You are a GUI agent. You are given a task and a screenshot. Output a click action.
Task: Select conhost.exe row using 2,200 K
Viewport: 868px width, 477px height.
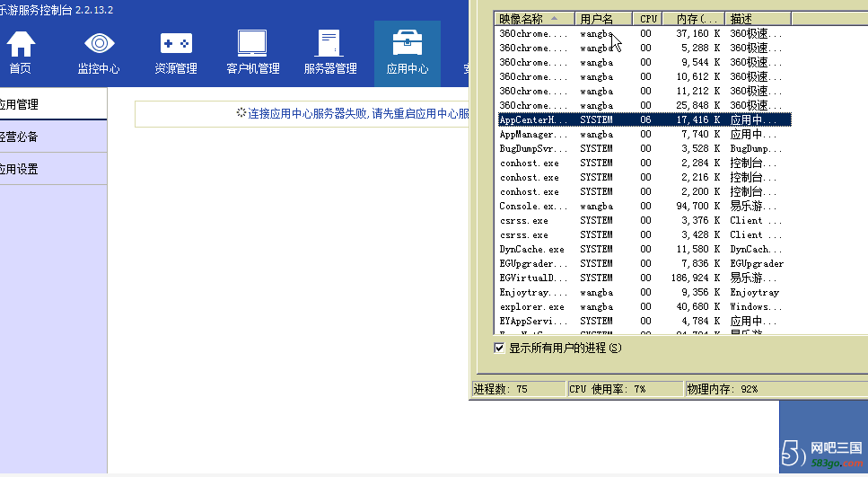pyautogui.click(x=644, y=191)
